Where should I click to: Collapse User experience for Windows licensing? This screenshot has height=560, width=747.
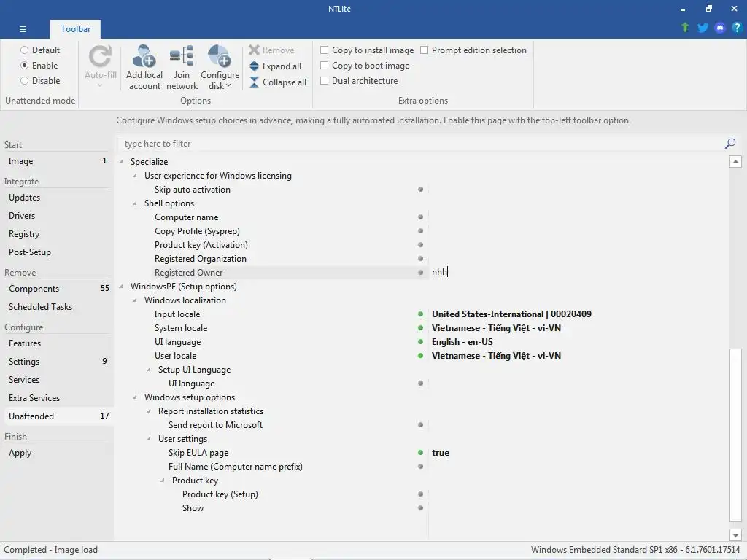[135, 176]
